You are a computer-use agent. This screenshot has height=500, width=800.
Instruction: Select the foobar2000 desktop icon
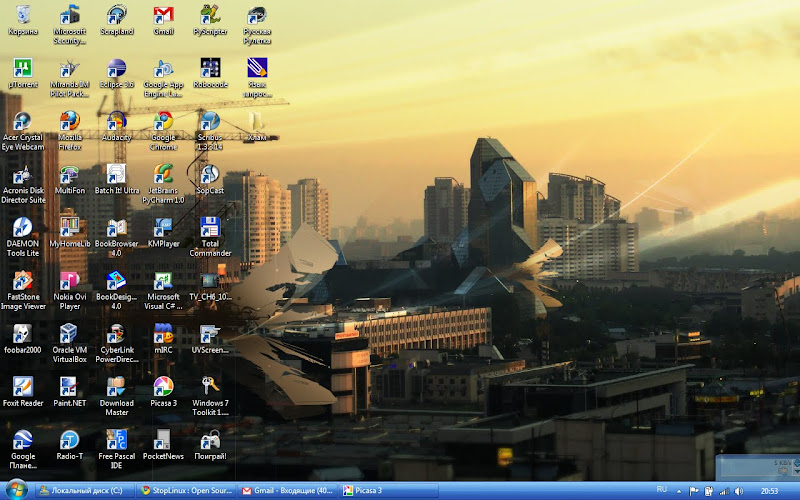click(x=22, y=334)
